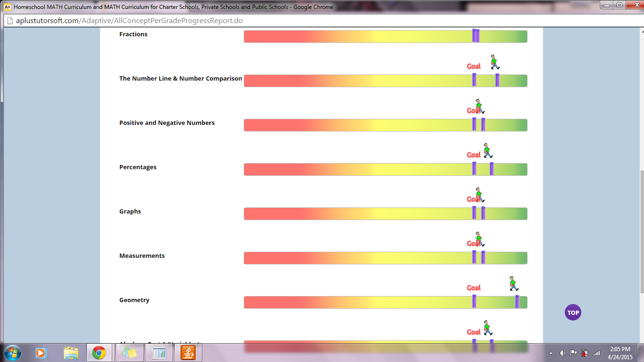Viewport: 644px width, 362px height.
Task: Open the spreadsheet-like app on the taskbar
Action: point(159,353)
